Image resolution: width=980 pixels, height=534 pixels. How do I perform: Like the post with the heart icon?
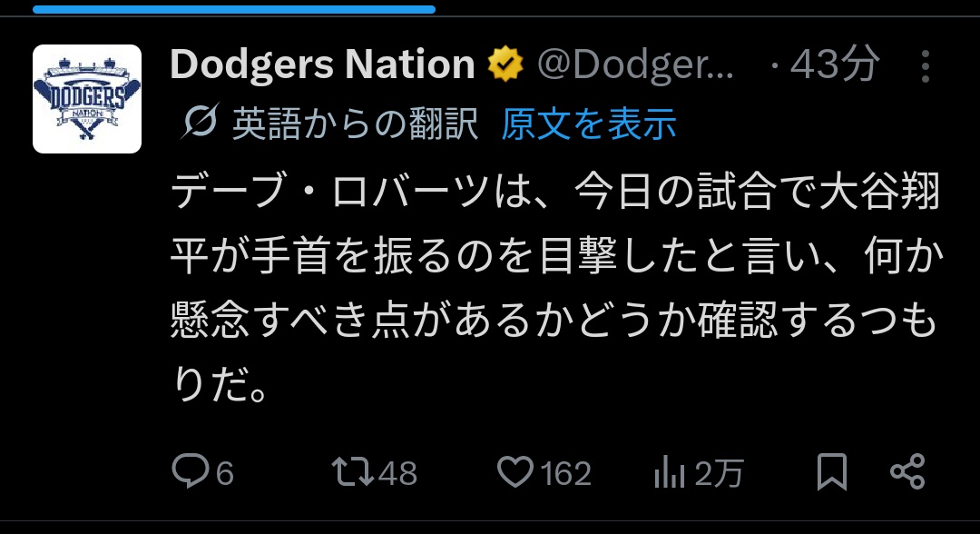click(516, 472)
